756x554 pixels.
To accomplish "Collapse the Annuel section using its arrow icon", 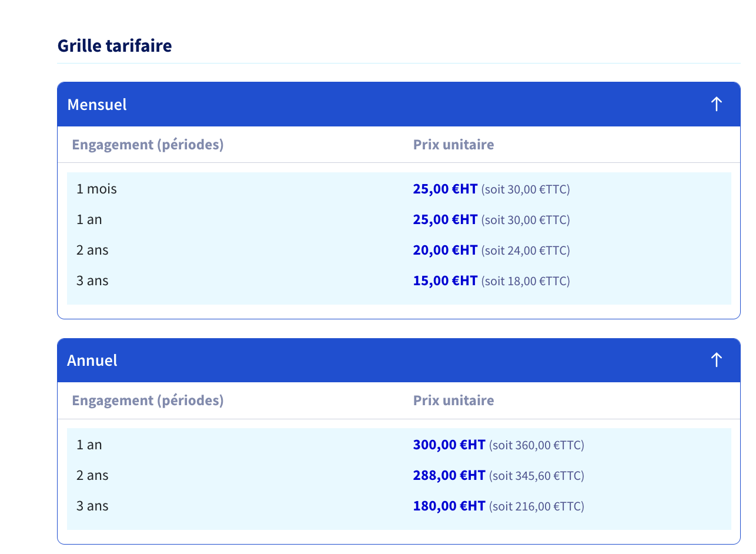I will [x=716, y=361].
